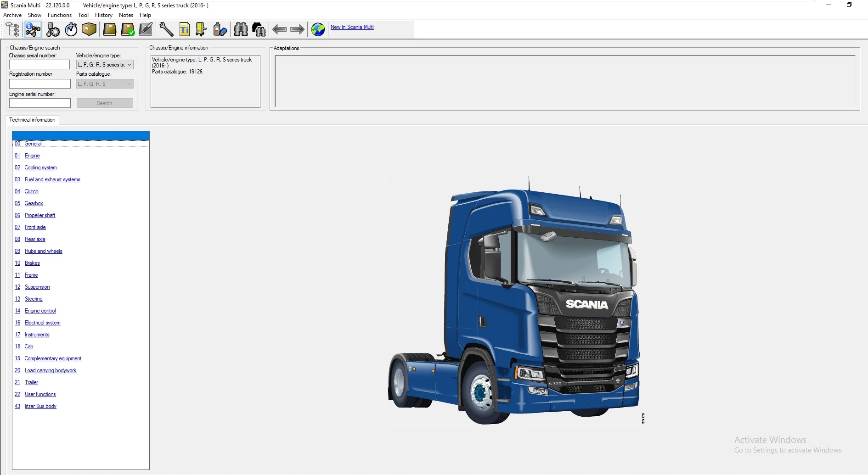Click the wrench tool icon
This screenshot has height=475, width=868.
click(166, 29)
